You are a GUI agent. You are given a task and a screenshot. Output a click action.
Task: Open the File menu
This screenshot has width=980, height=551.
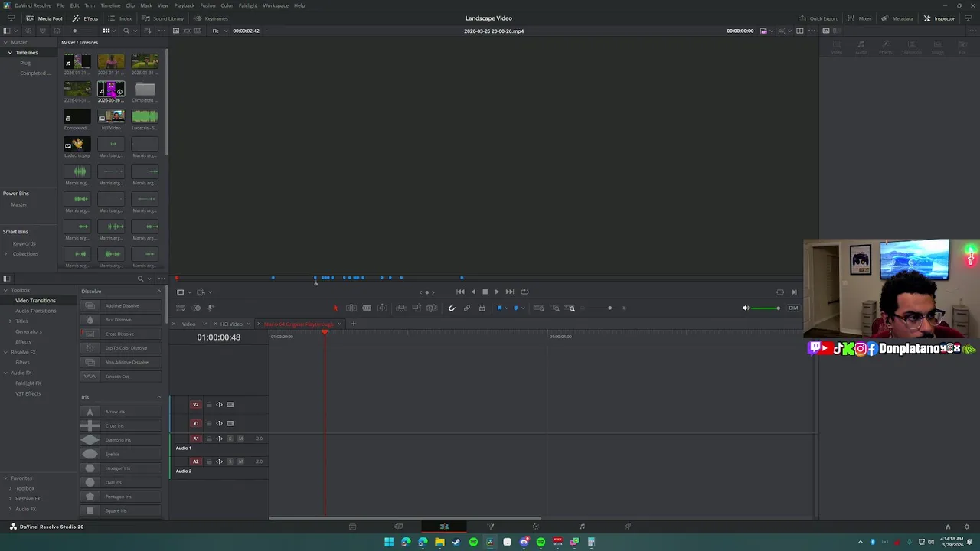tap(60, 5)
